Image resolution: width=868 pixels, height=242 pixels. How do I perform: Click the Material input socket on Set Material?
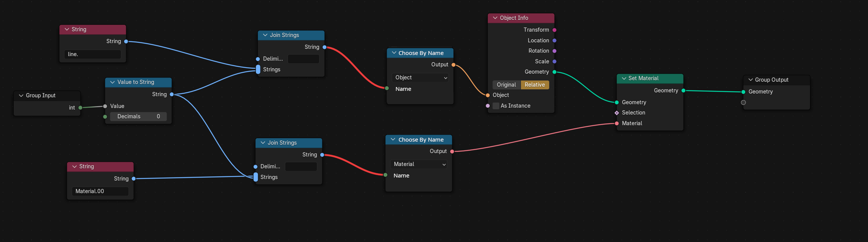[x=617, y=123]
